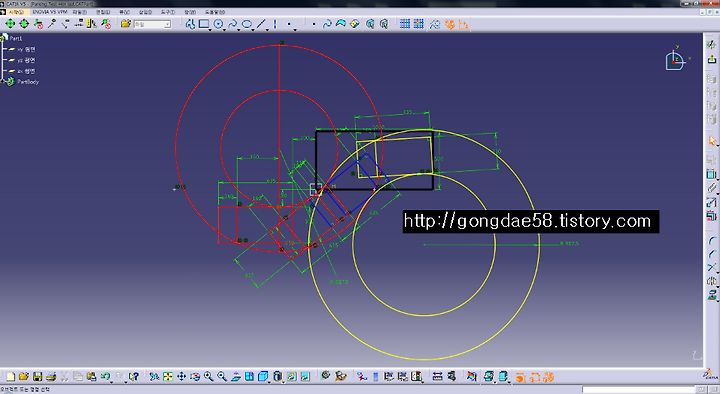Open the Circle tool dropdown arrow
This screenshot has width=720, height=394.
click(225, 29)
